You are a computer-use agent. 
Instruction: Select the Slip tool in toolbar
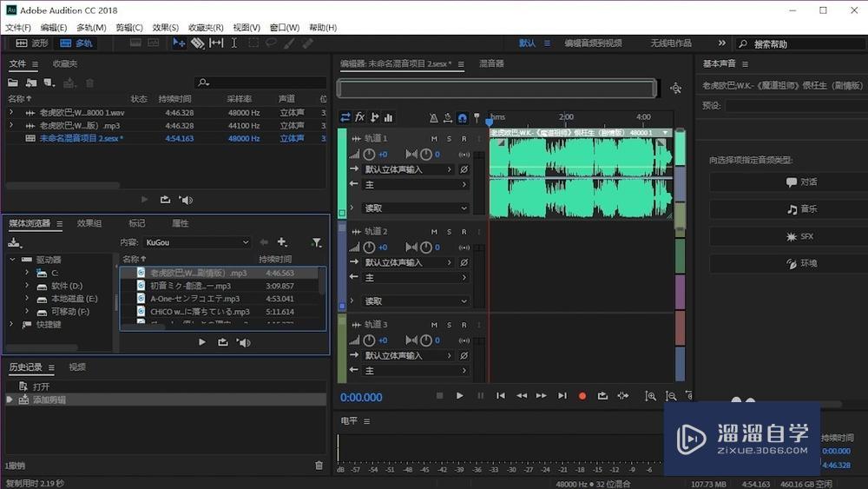pos(216,43)
